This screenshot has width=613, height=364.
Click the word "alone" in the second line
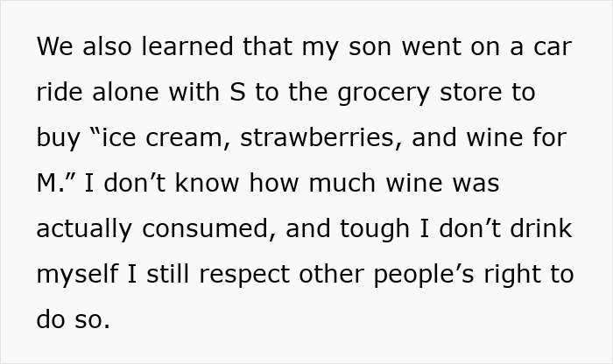[x=125, y=92]
